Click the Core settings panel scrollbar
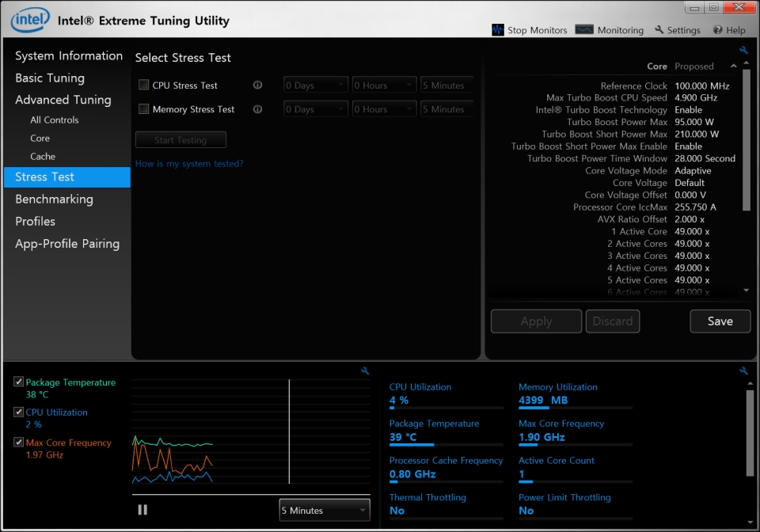 [747, 142]
